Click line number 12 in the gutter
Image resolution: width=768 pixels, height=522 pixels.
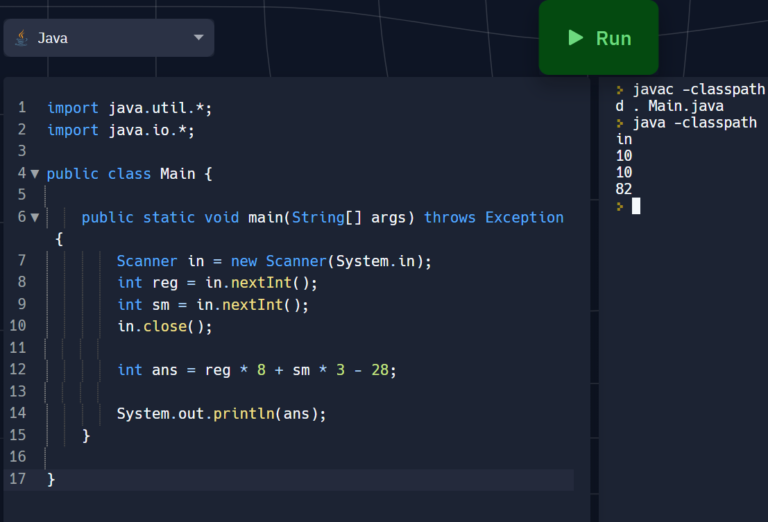pyautogui.click(x=18, y=369)
